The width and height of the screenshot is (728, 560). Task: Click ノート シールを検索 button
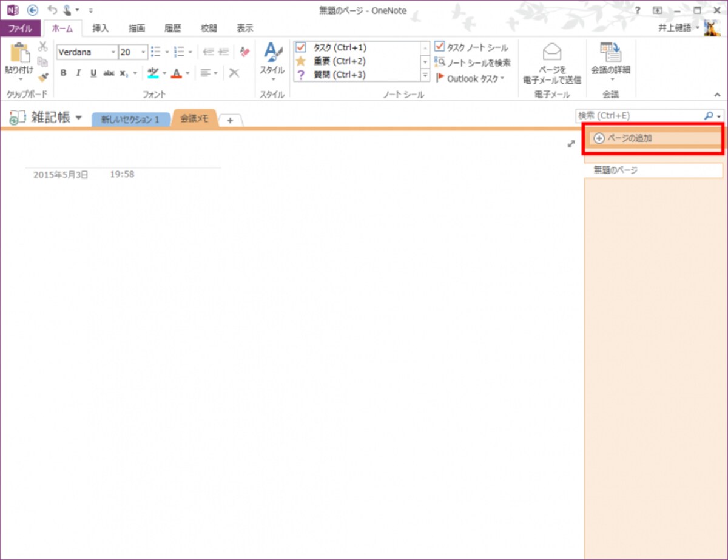click(x=473, y=62)
